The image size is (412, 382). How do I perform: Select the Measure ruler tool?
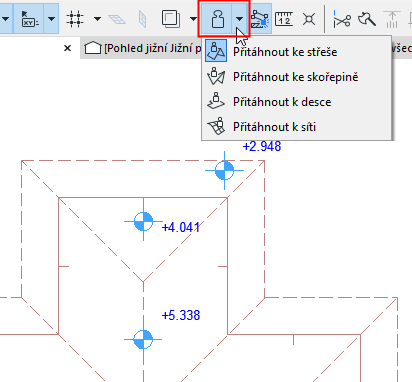coord(284,19)
